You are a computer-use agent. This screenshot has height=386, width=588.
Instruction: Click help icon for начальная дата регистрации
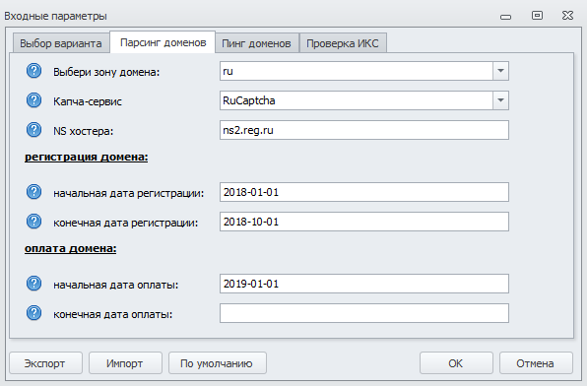[x=33, y=192]
